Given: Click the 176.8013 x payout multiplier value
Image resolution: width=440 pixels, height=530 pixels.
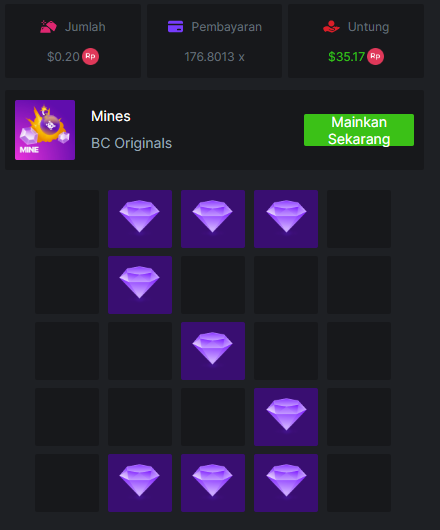Looking at the screenshot, I should (214, 57).
